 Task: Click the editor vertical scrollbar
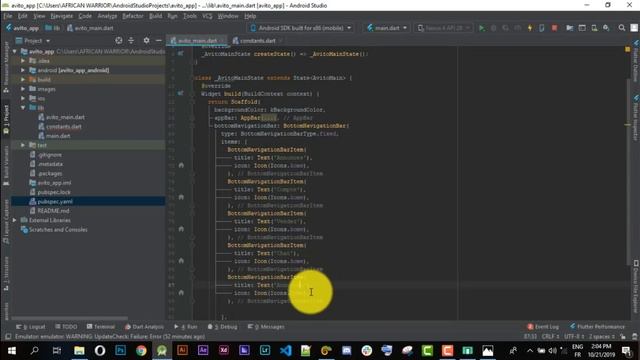tap(628, 171)
